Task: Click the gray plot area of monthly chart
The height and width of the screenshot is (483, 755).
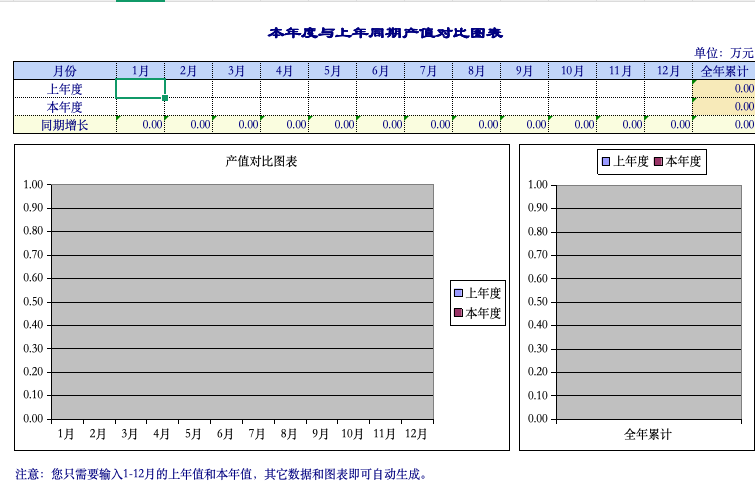Action: click(243, 301)
